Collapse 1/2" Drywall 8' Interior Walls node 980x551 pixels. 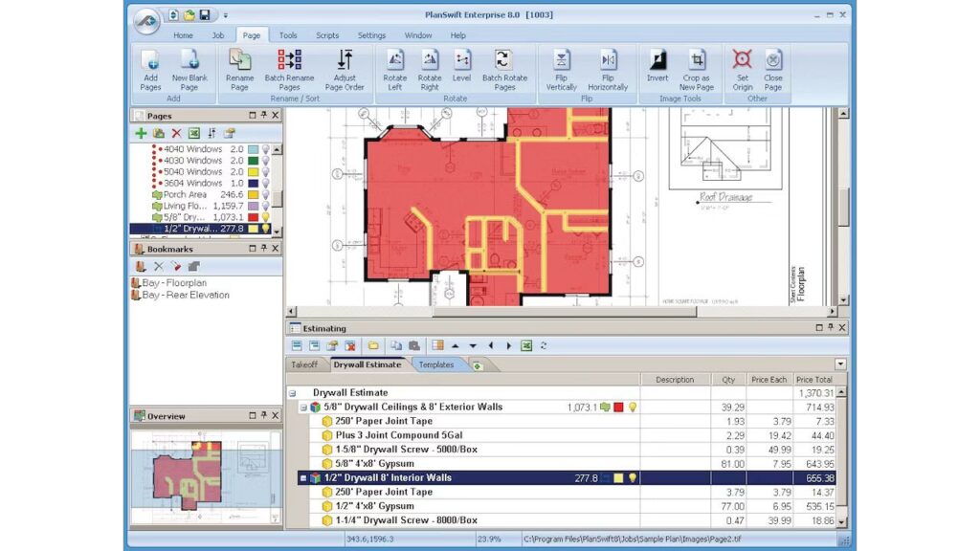coord(303,478)
